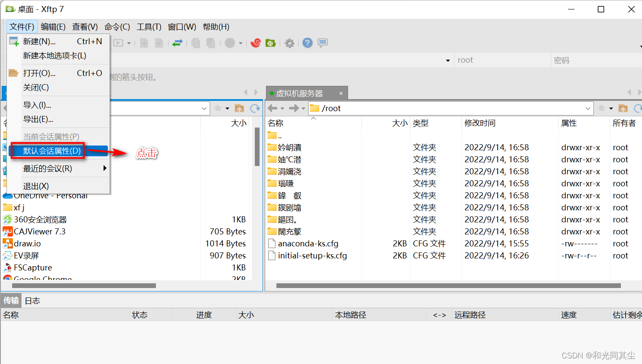Screen dimensions: 642x364
Task: Click the right-arrow page toolbar icon
Action: pyautogui.click(x=159, y=43)
